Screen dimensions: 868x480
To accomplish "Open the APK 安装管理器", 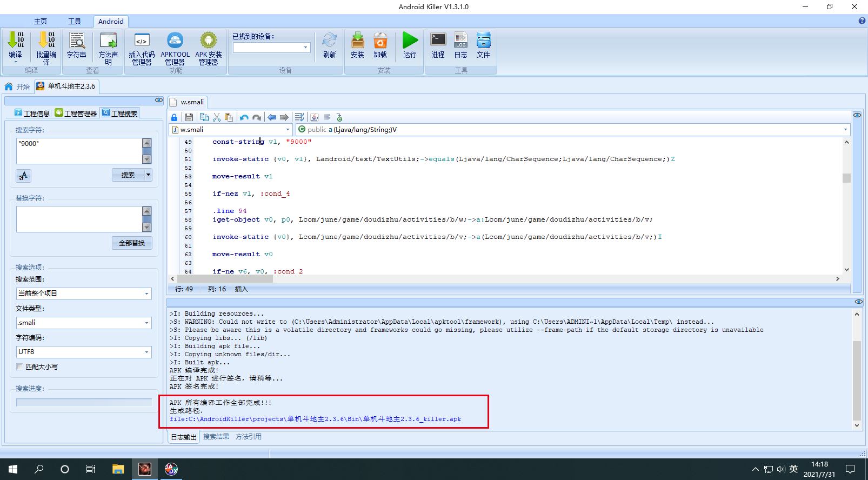I will (209, 48).
